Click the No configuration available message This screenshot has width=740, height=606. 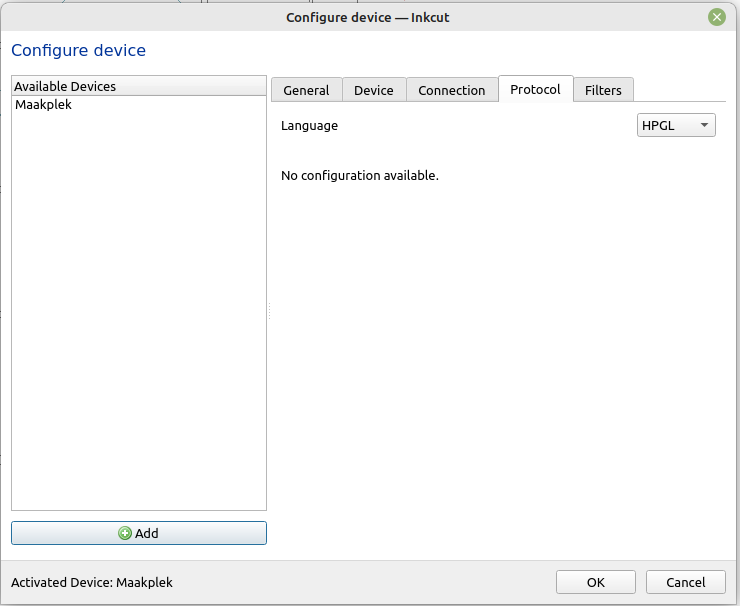359,175
